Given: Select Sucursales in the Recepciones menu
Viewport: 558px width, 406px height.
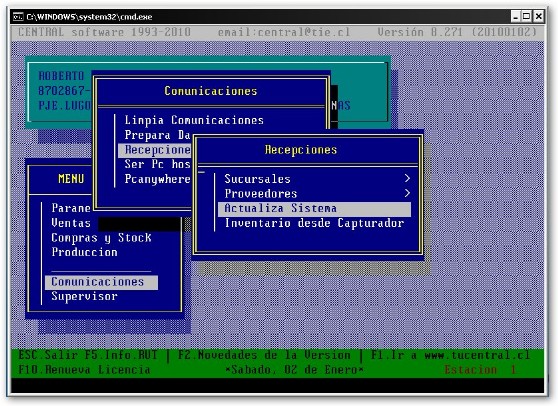Looking at the screenshot, I should pyautogui.click(x=257, y=179).
